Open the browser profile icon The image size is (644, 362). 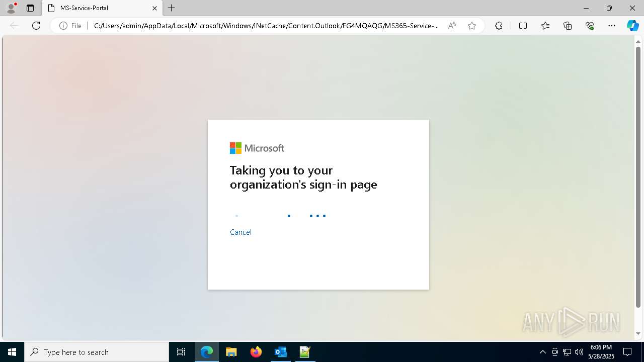pyautogui.click(x=11, y=8)
